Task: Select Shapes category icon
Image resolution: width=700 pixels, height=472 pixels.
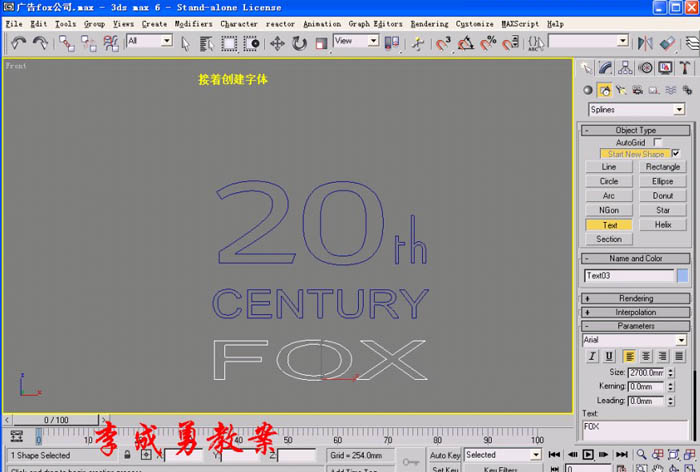Action: tap(604, 90)
